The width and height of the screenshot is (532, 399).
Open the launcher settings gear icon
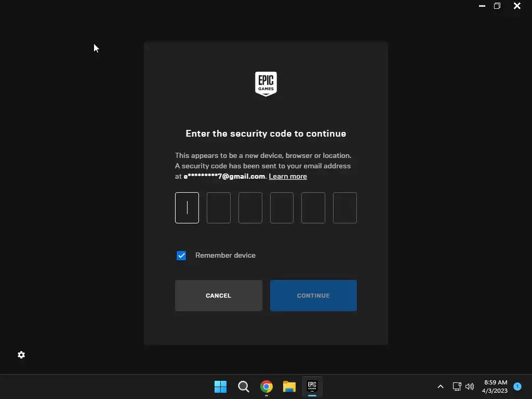coord(21,355)
